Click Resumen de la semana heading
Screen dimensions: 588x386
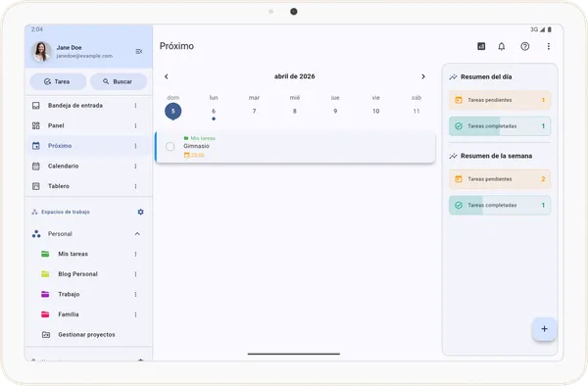click(496, 156)
